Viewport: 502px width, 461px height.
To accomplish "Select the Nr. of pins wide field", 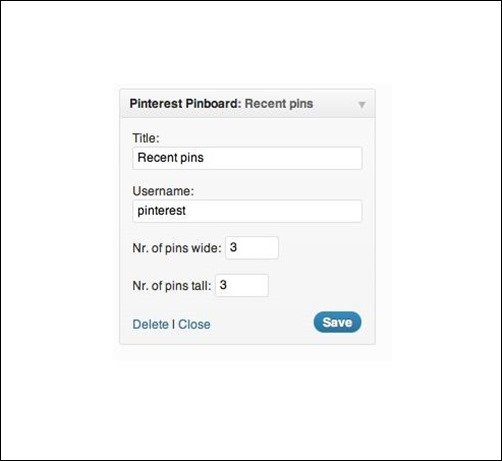I will 252,248.
